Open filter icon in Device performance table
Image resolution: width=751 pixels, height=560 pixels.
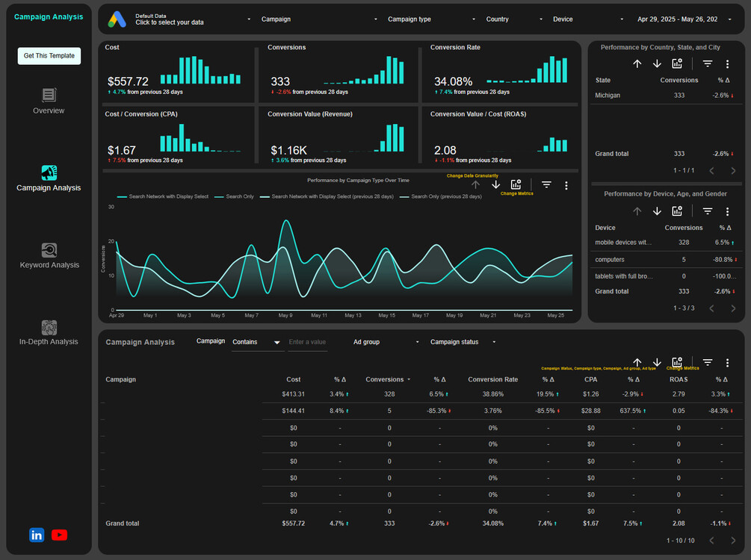pyautogui.click(x=708, y=211)
